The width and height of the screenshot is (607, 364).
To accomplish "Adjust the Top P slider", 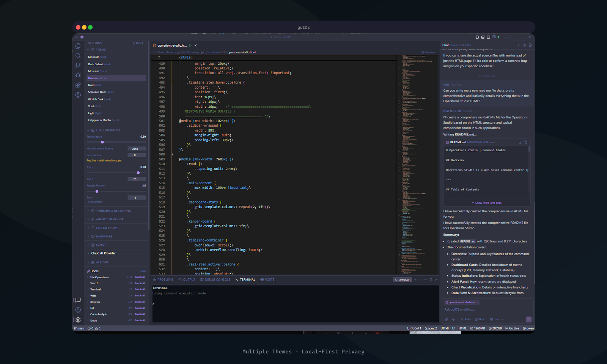I will click(x=116, y=173).
